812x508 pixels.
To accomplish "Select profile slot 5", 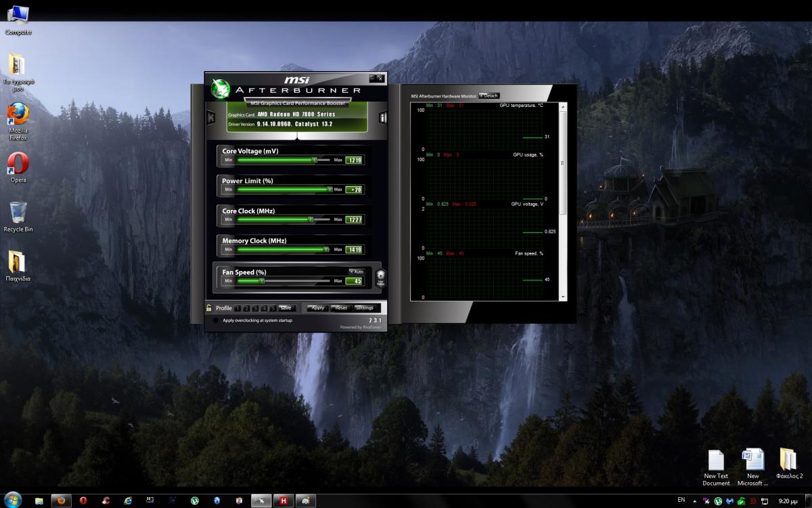I will coord(273,308).
